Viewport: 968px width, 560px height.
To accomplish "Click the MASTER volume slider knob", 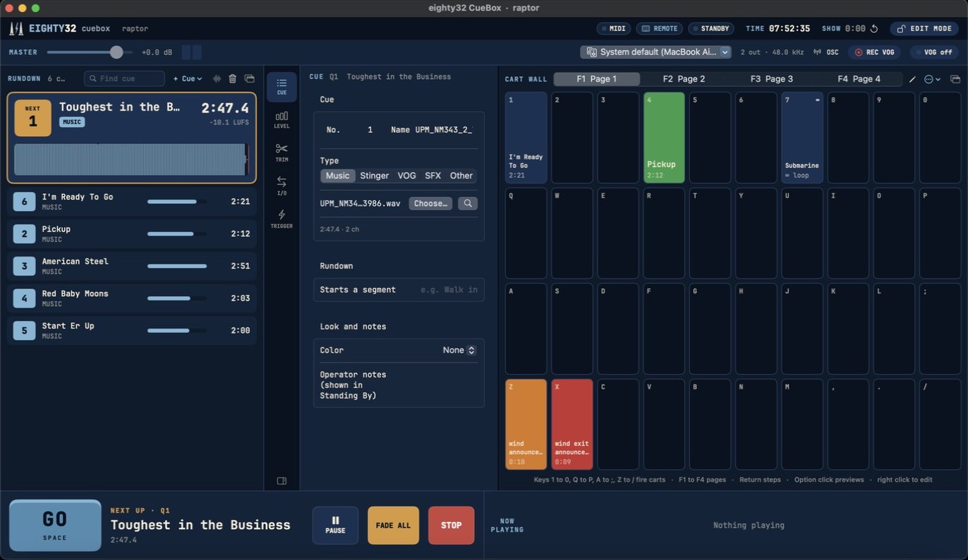I will 116,52.
